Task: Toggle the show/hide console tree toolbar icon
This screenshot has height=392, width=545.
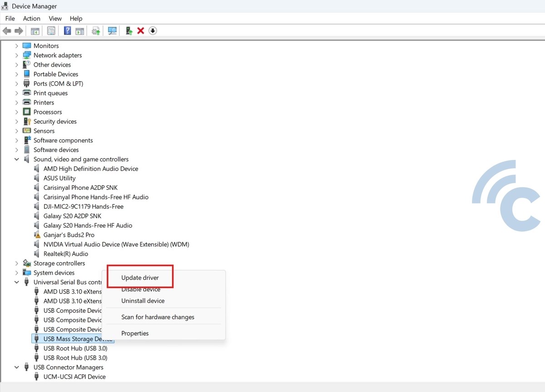Action: point(35,31)
